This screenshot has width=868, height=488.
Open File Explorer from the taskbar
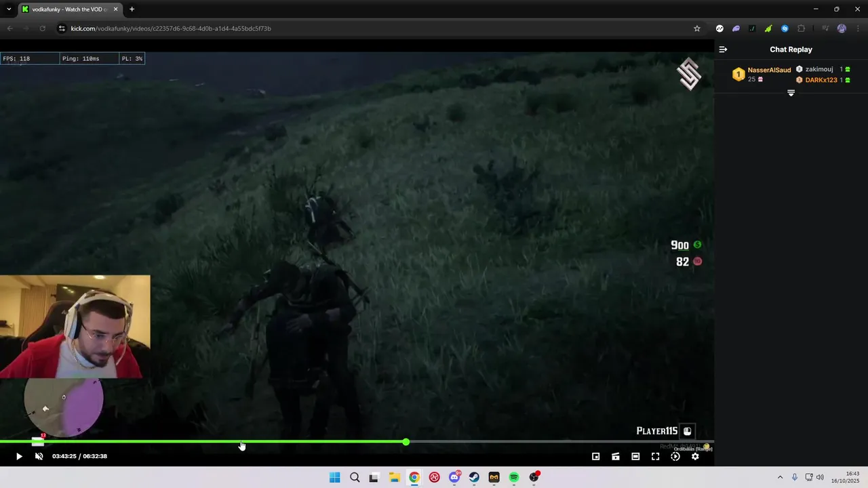click(x=394, y=477)
